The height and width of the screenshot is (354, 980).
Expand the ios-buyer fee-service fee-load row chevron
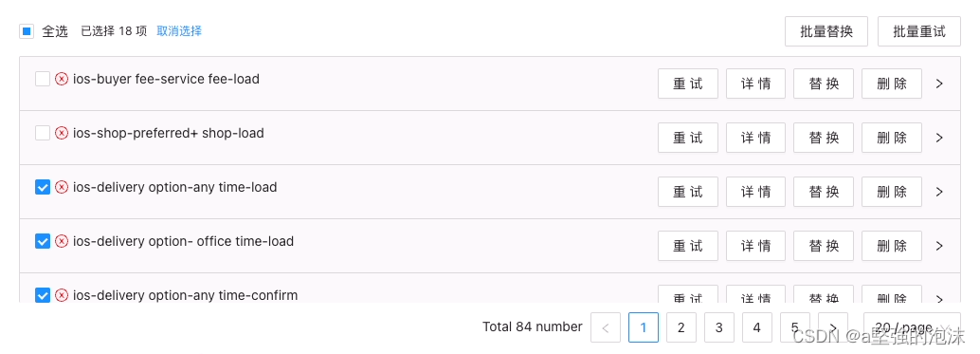pyautogui.click(x=939, y=84)
